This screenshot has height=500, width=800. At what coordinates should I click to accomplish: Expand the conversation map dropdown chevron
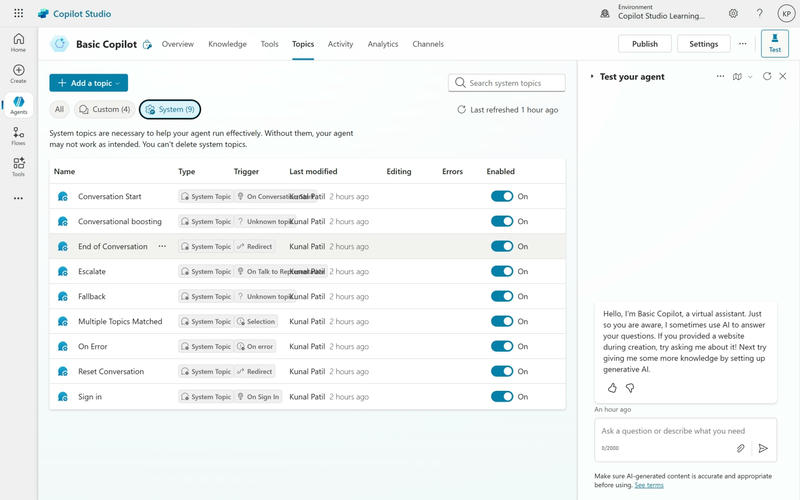coord(750,76)
